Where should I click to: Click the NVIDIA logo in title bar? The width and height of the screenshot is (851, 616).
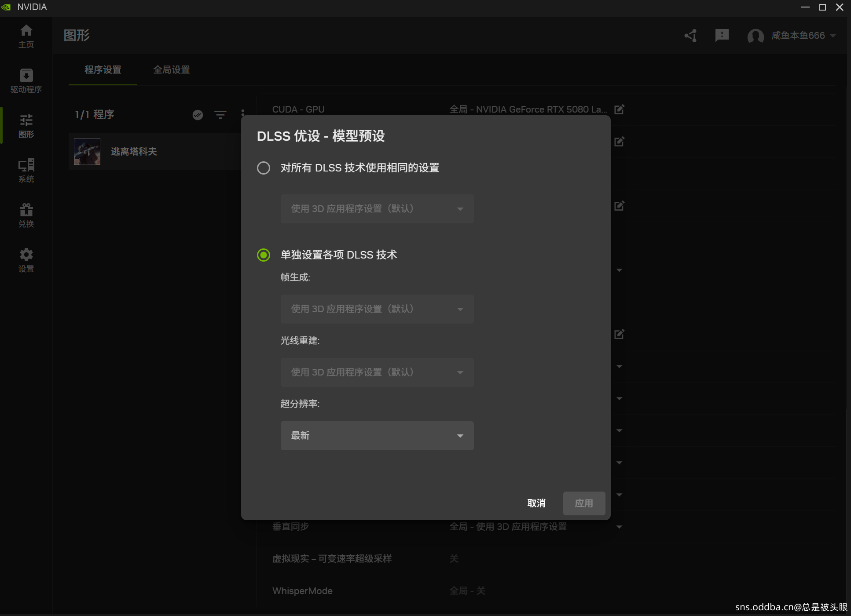[x=6, y=7]
